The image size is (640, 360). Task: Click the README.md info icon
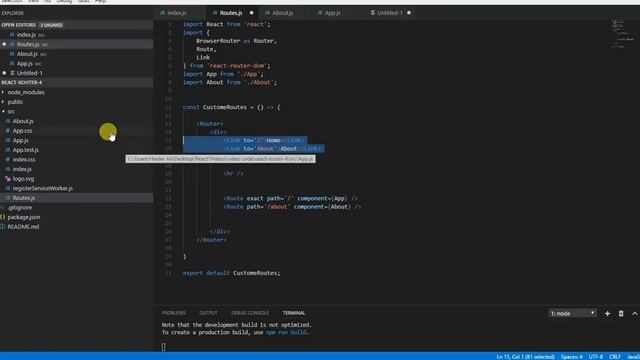point(3,227)
